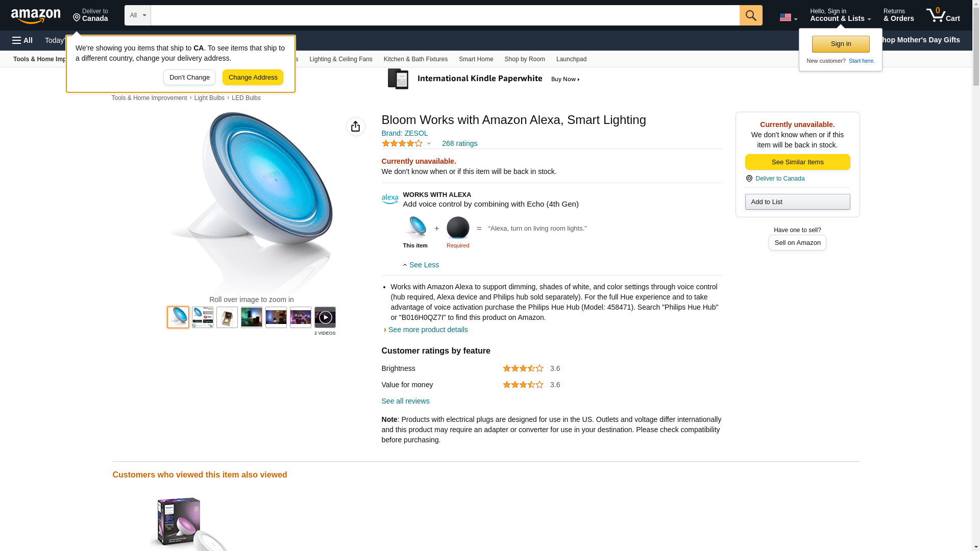The width and height of the screenshot is (980, 551).
Task: Open the 268 ratings link
Action: coord(459,143)
